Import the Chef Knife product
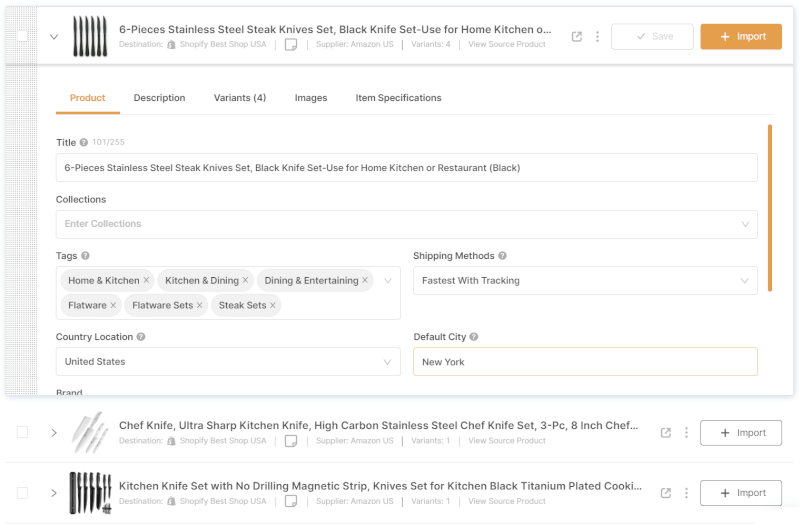This screenshot has width=800, height=526. click(x=741, y=433)
